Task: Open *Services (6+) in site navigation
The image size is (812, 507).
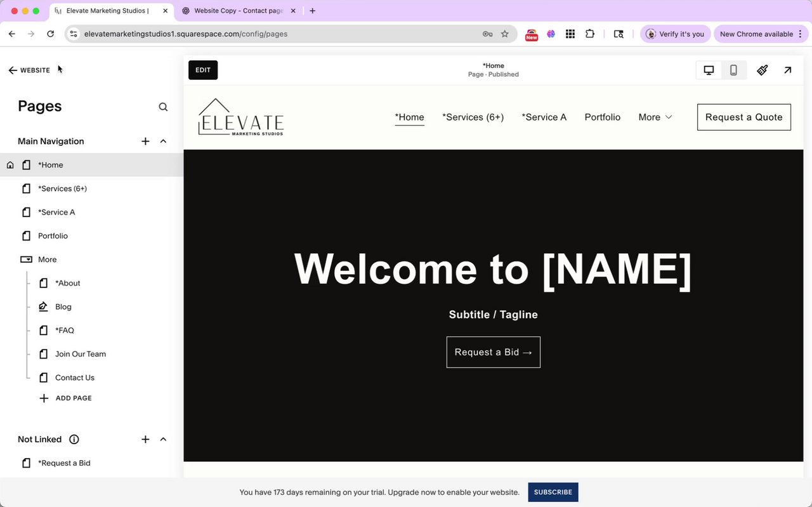Action: [473, 117]
